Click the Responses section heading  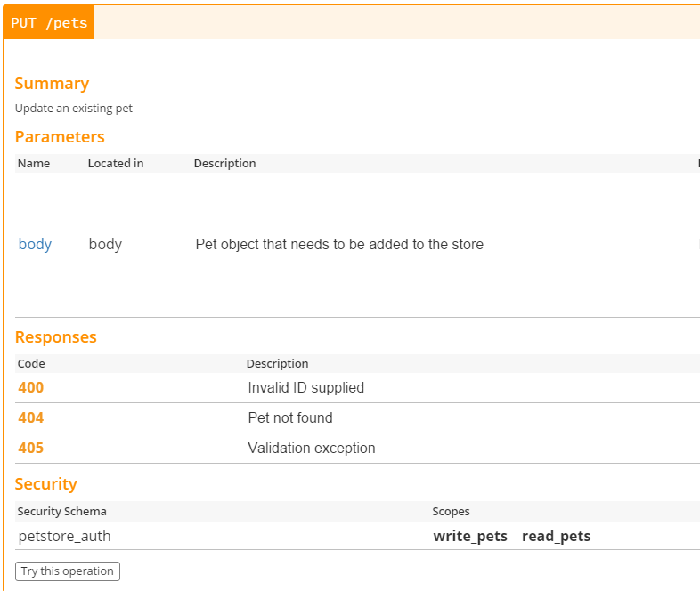click(55, 337)
